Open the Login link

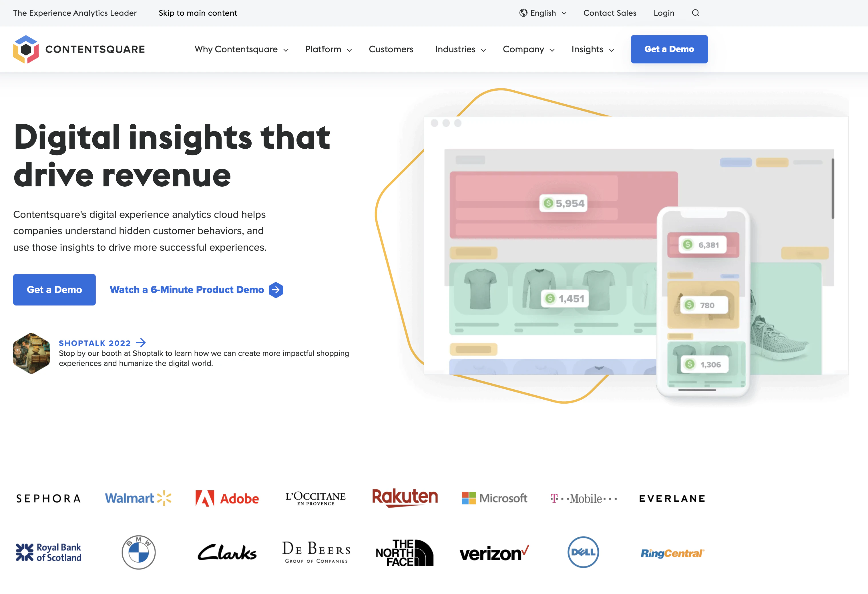[664, 13]
